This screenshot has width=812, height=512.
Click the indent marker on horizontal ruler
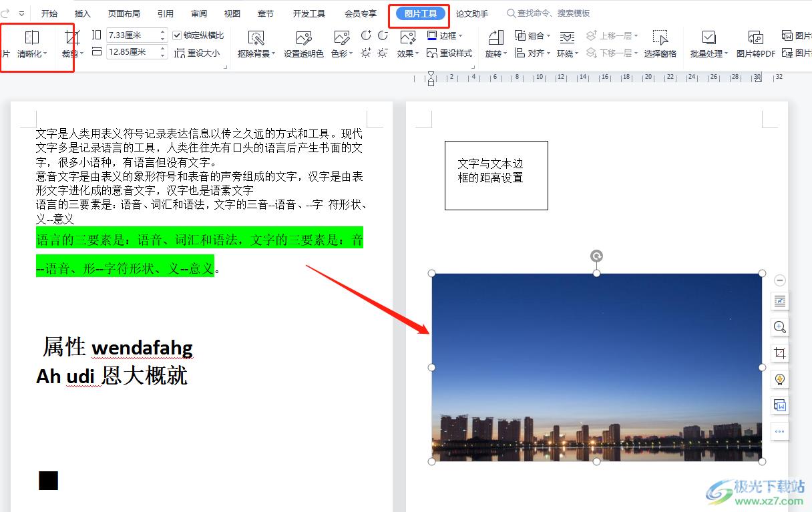pyautogui.click(x=431, y=78)
